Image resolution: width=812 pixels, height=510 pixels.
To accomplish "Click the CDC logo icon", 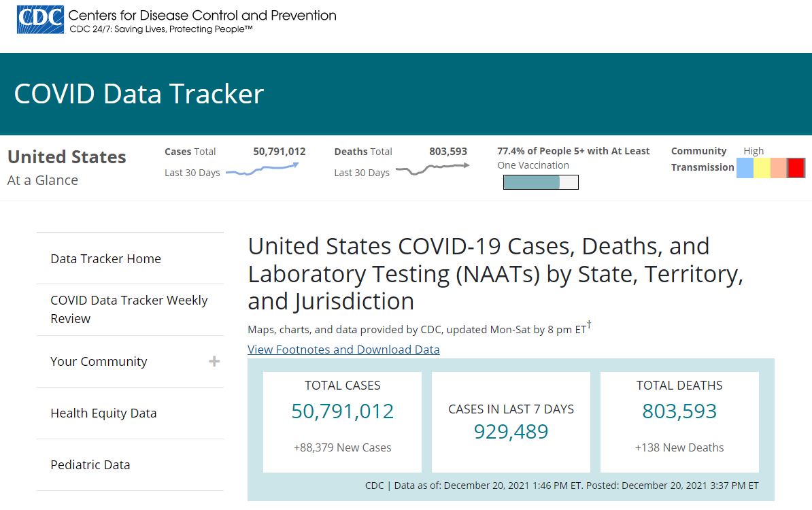I will coord(40,20).
